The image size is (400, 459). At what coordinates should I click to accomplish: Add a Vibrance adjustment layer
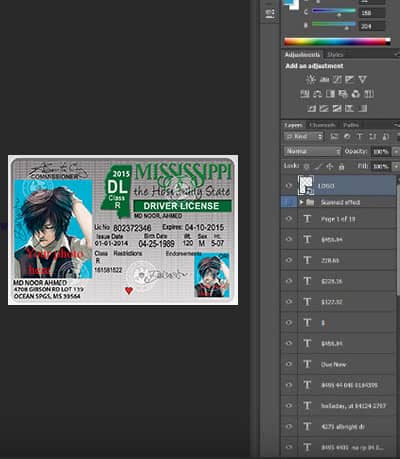(362, 79)
